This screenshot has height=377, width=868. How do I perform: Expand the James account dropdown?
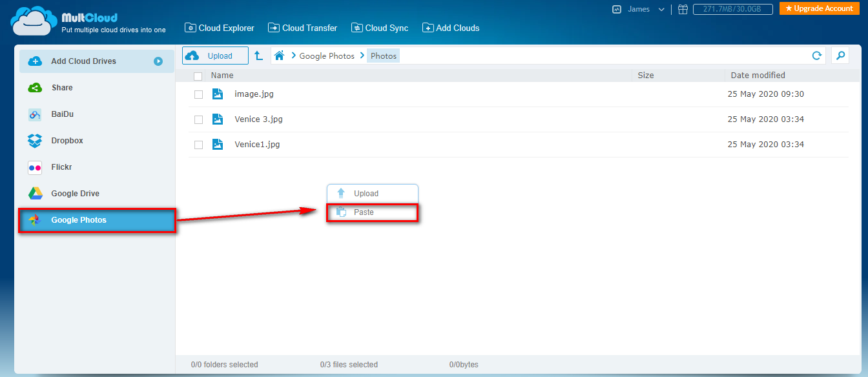click(x=661, y=10)
